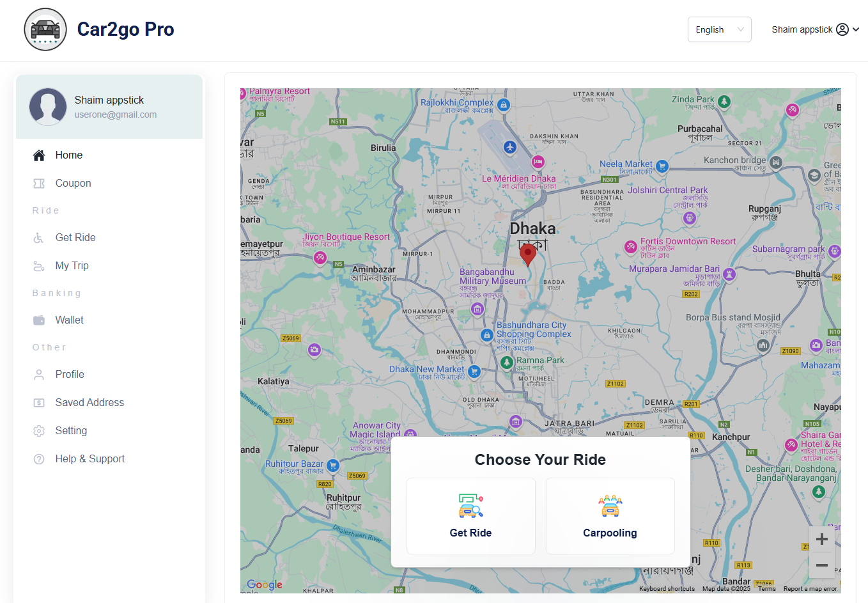Click the Saved Address icon
The image size is (868, 603).
(39, 403)
